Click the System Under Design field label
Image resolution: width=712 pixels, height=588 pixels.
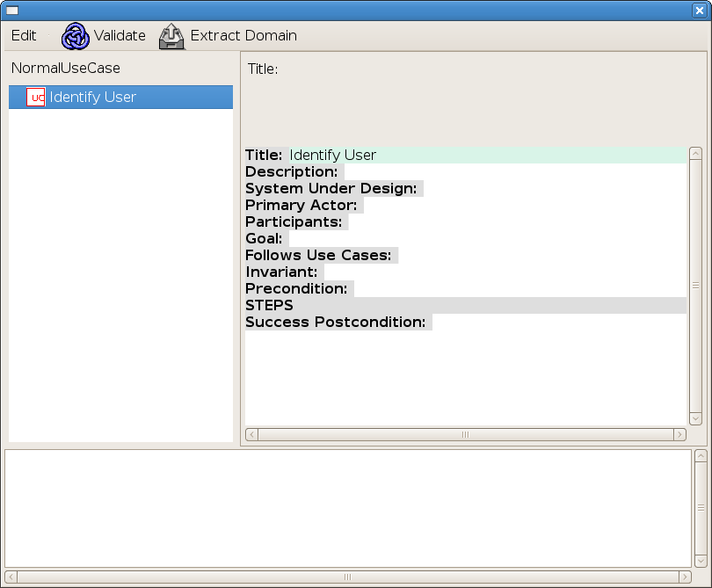pyautogui.click(x=331, y=188)
